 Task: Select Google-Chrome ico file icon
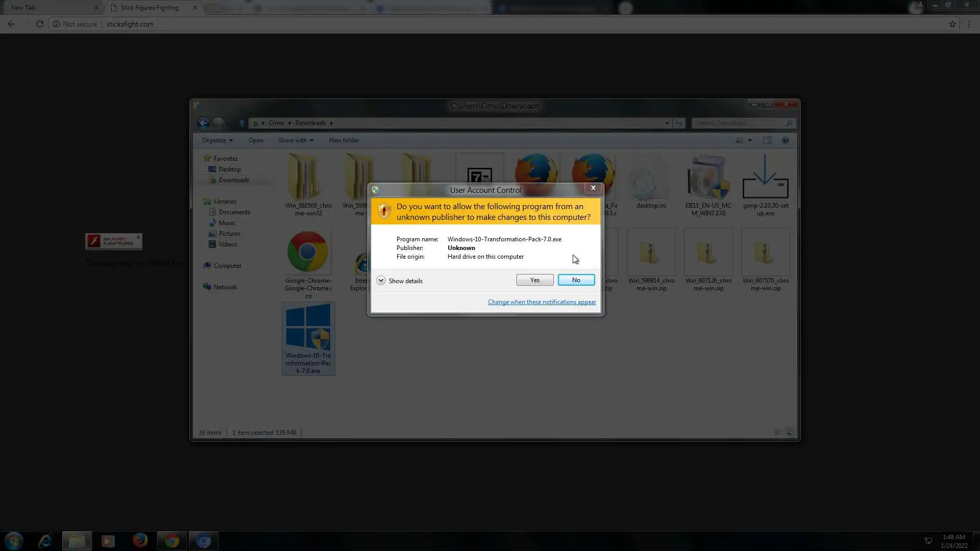tap(307, 252)
